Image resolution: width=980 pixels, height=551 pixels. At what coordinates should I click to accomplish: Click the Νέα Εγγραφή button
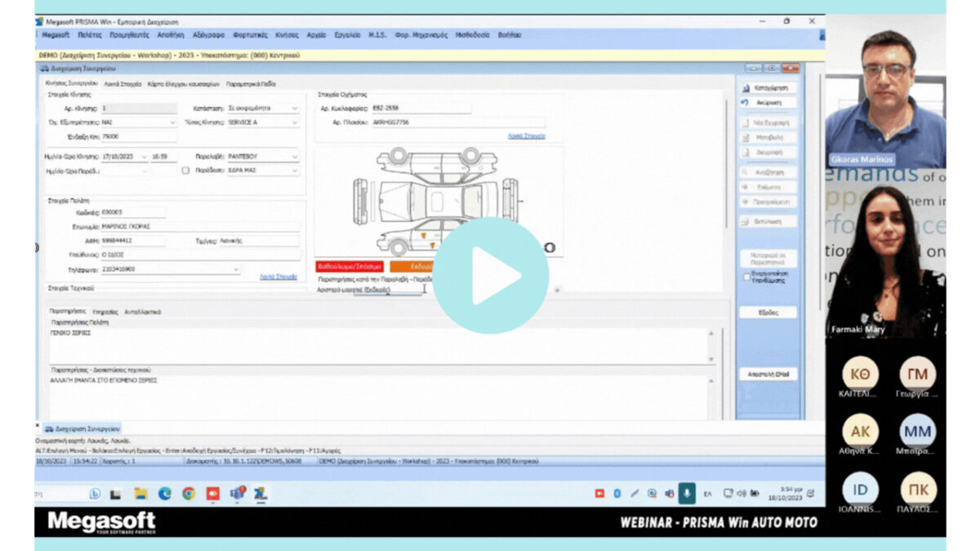pyautogui.click(x=768, y=123)
